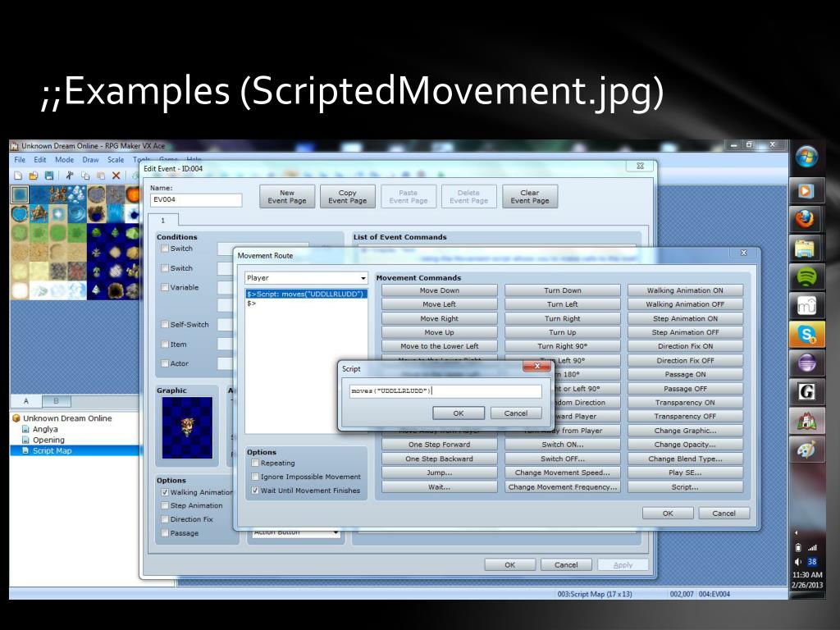The height and width of the screenshot is (630, 840).
Task: Click the event Name field EV004
Action: pyautogui.click(x=196, y=200)
